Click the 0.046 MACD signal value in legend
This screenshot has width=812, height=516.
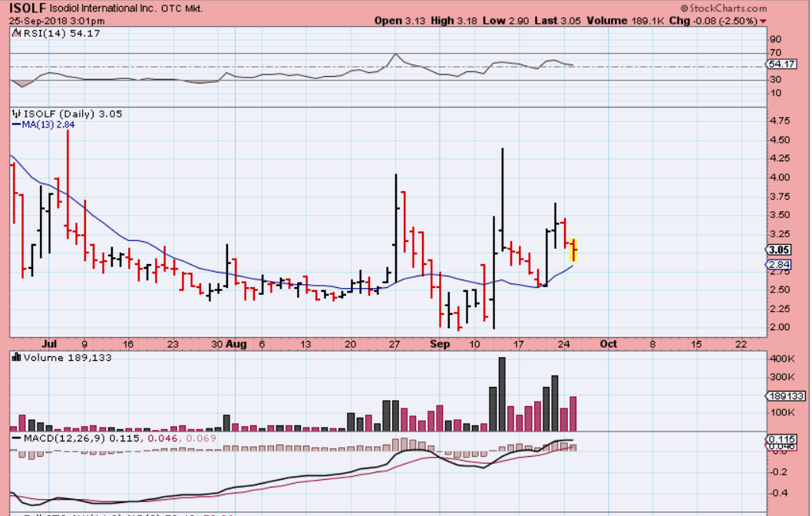tap(162, 438)
